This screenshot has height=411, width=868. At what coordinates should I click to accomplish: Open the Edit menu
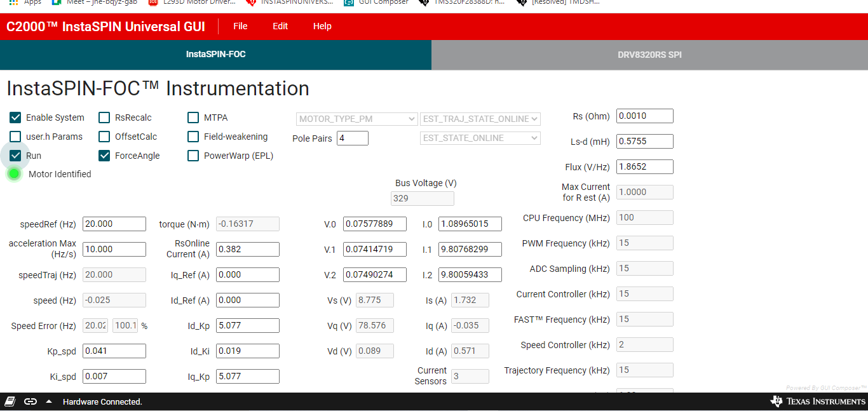pos(280,26)
